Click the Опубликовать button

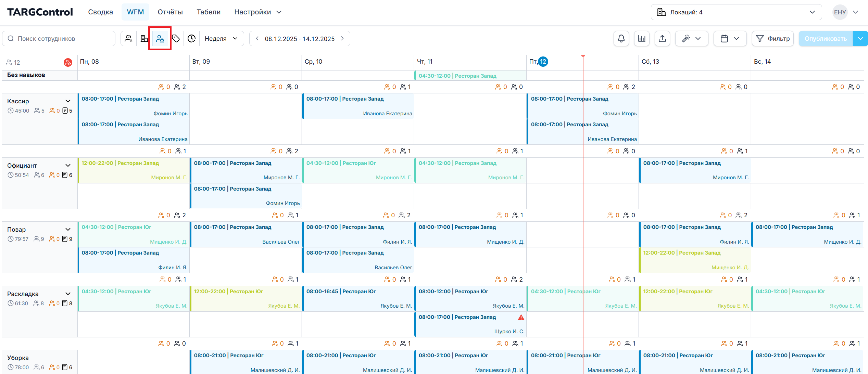click(826, 39)
